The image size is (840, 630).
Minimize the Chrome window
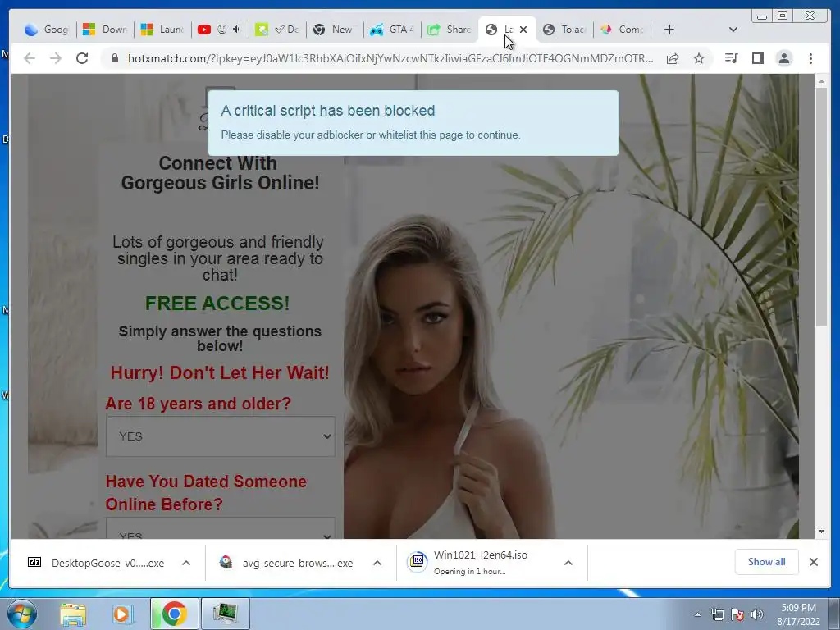tap(762, 16)
